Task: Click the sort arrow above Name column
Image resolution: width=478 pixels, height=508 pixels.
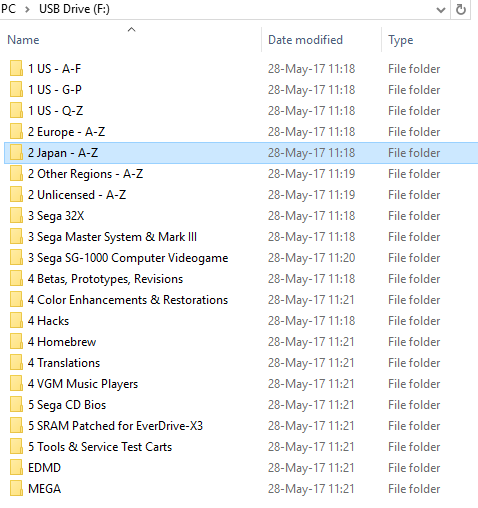Action: tap(132, 30)
